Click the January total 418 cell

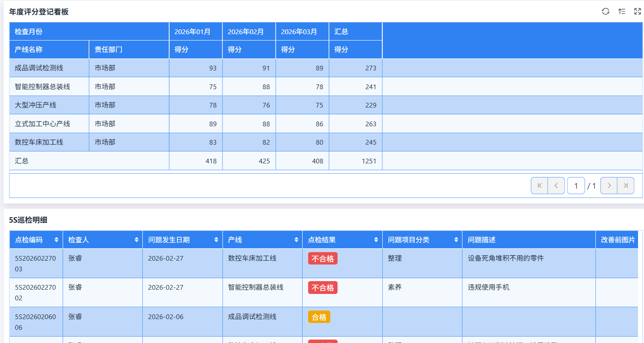point(196,161)
